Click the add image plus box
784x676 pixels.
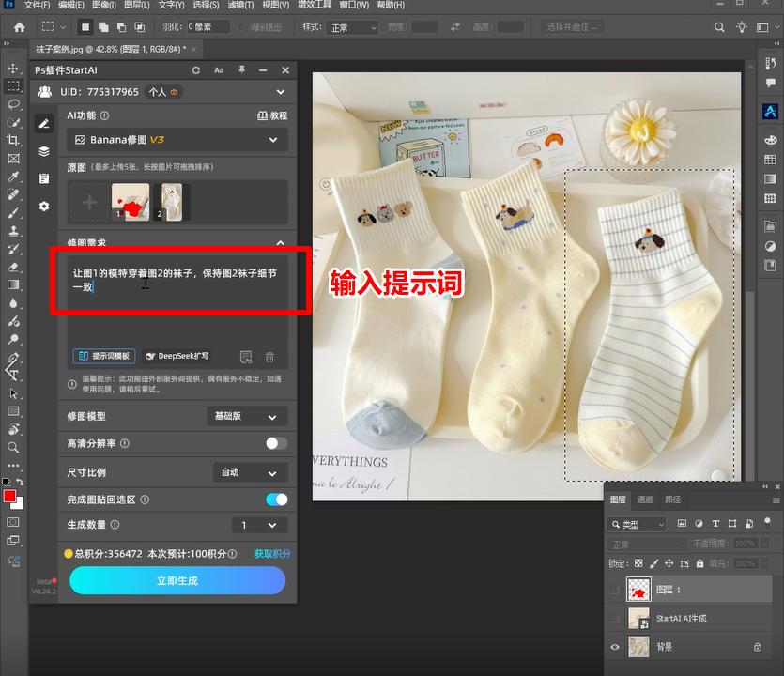point(89,202)
